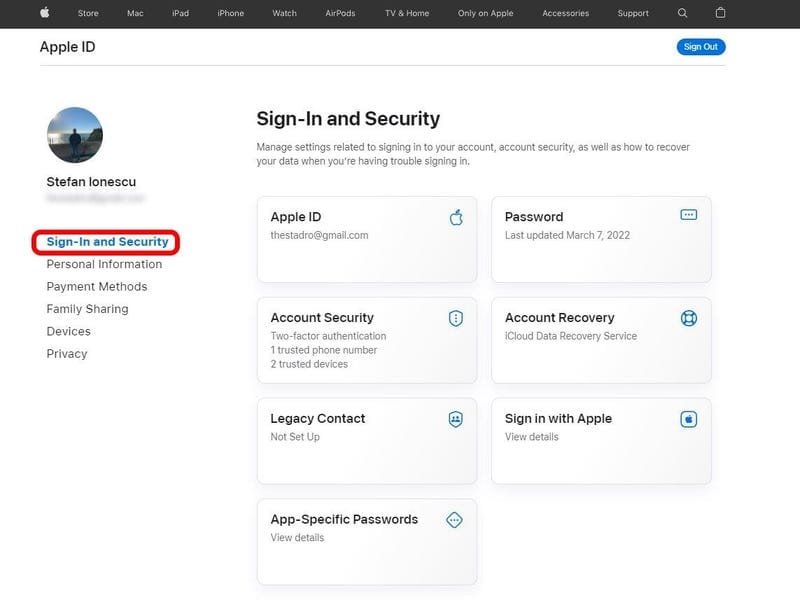This screenshot has width=800, height=600.
Task: Open the Legacy Contact card title
Action: point(318,419)
